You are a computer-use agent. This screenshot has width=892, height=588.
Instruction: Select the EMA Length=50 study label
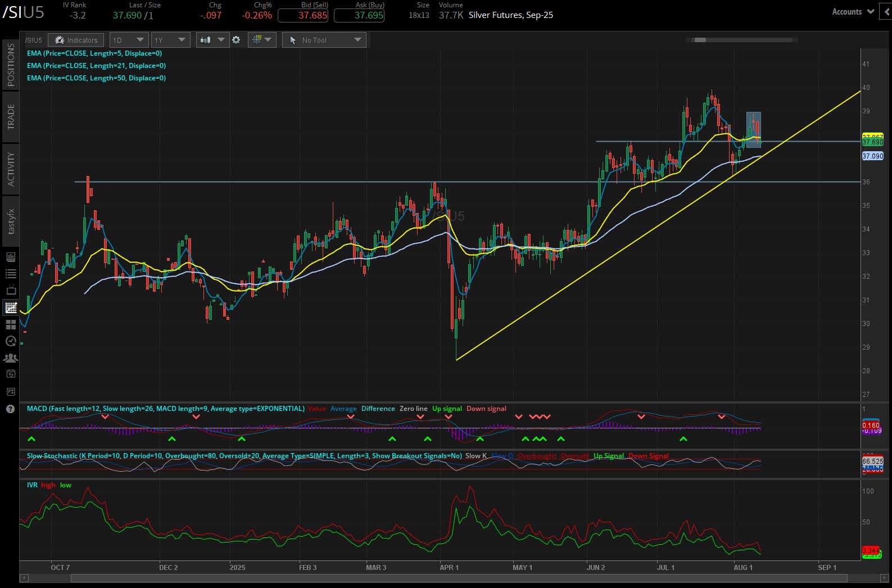[x=96, y=78]
